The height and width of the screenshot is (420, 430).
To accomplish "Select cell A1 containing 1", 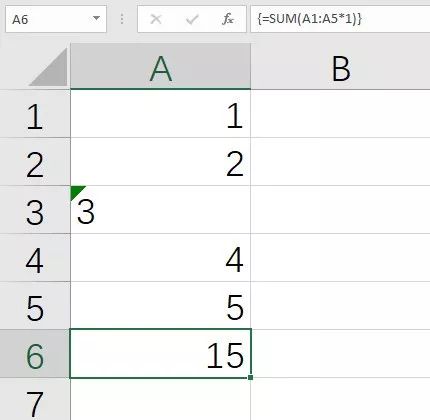I will click(x=160, y=114).
